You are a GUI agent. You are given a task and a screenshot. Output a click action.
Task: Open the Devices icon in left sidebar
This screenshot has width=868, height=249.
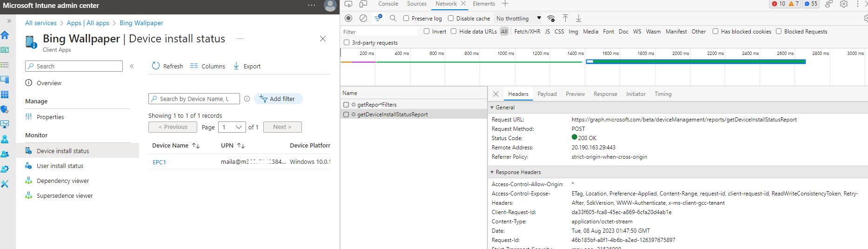[5, 80]
